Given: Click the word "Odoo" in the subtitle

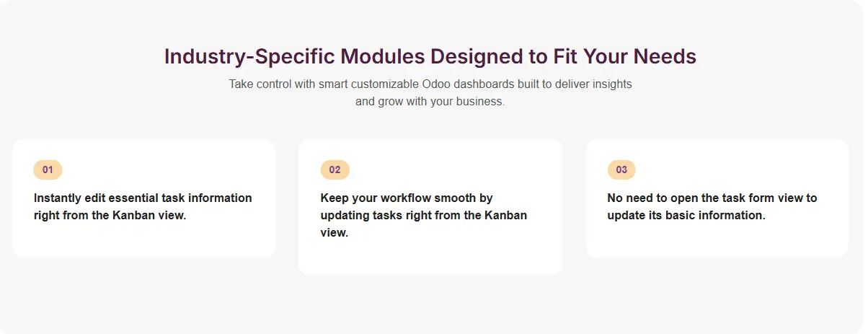Looking at the screenshot, I should tap(436, 84).
